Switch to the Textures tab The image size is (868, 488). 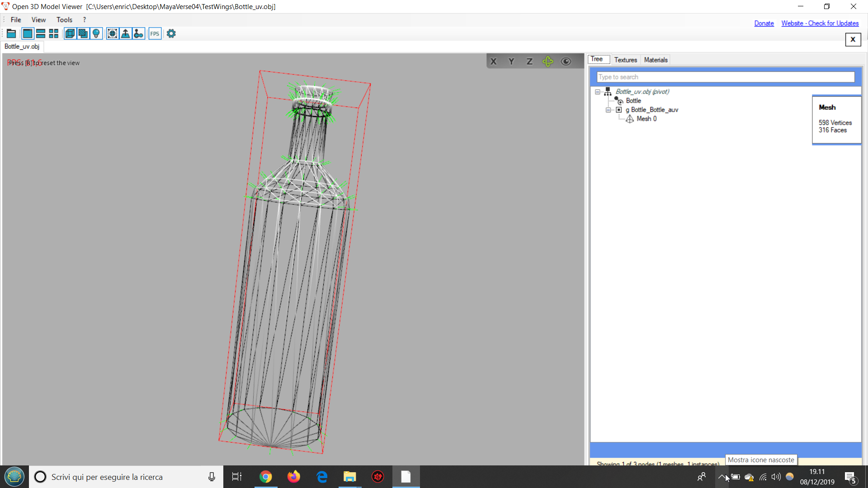click(x=625, y=60)
